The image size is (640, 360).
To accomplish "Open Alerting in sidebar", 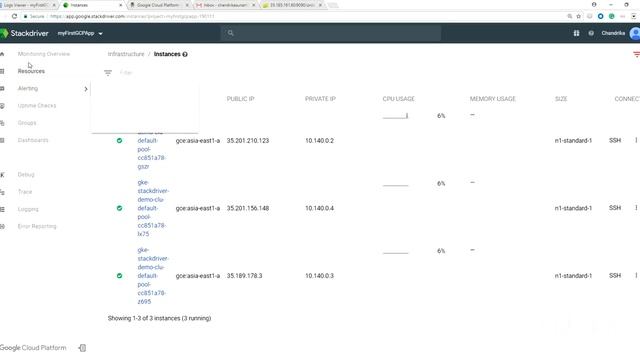I will point(28,88).
